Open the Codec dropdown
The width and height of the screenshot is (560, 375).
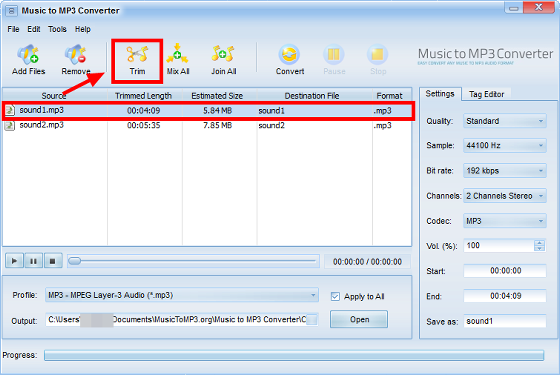pos(505,221)
